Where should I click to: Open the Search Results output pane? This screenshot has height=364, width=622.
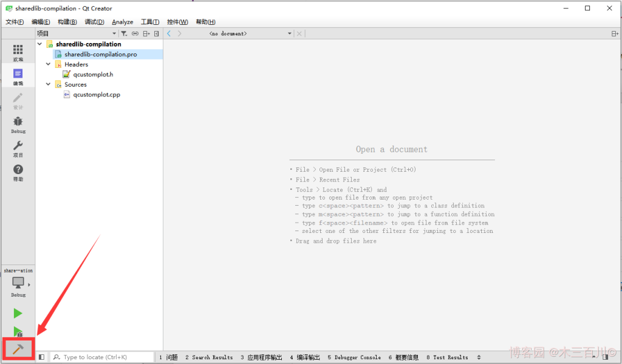209,357
